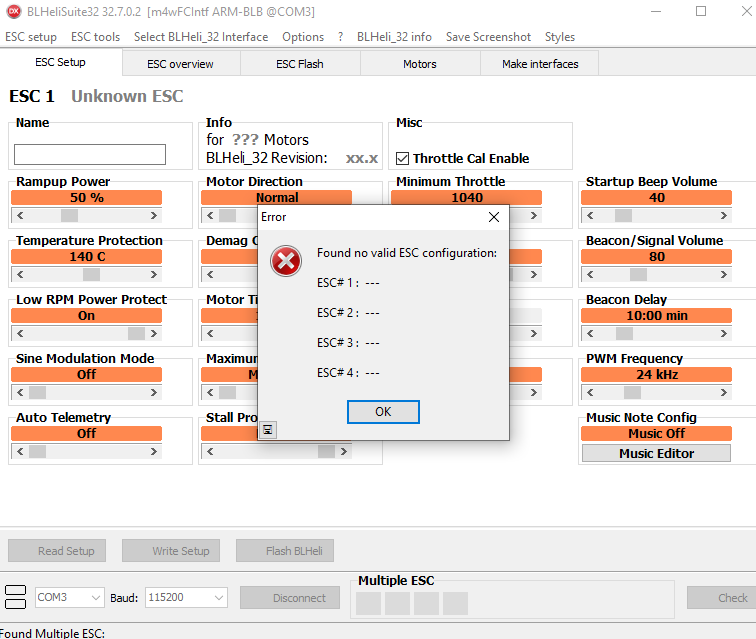The height and width of the screenshot is (639, 756).
Task: Click left arrow of Motor Direction
Action: coord(210,216)
